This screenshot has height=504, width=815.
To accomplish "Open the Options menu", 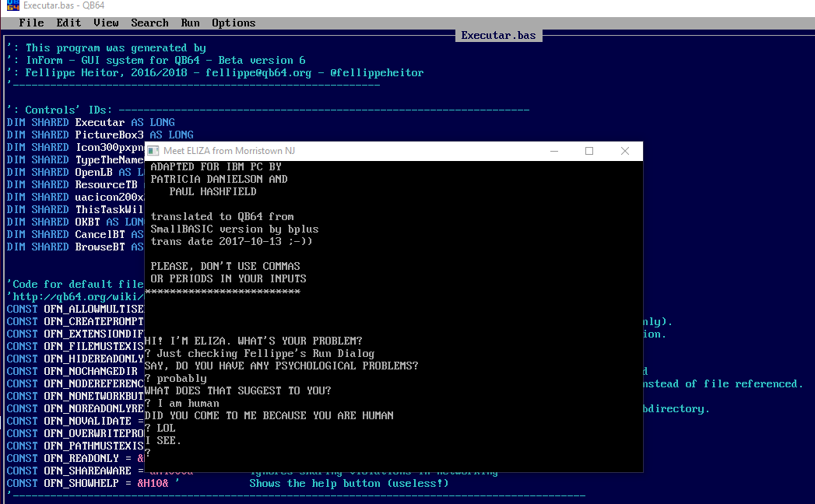I will pos(234,23).
